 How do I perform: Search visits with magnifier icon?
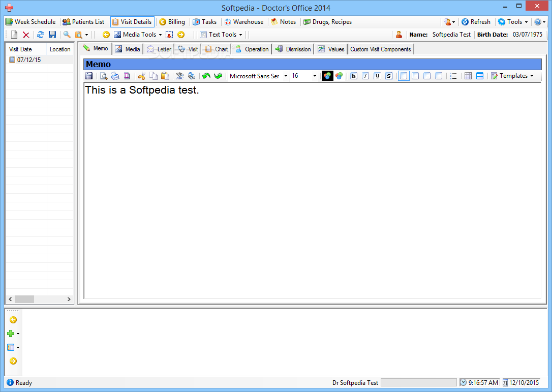[x=67, y=35]
